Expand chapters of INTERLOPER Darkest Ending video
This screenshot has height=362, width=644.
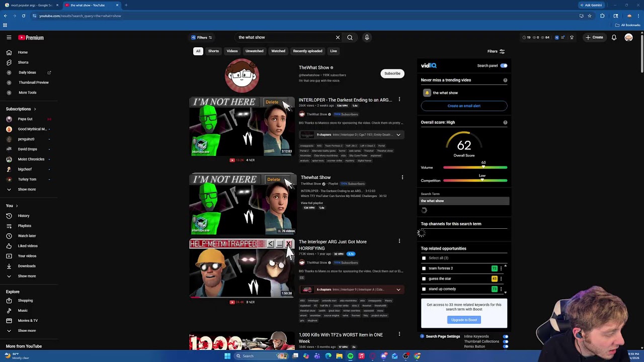[398, 135]
